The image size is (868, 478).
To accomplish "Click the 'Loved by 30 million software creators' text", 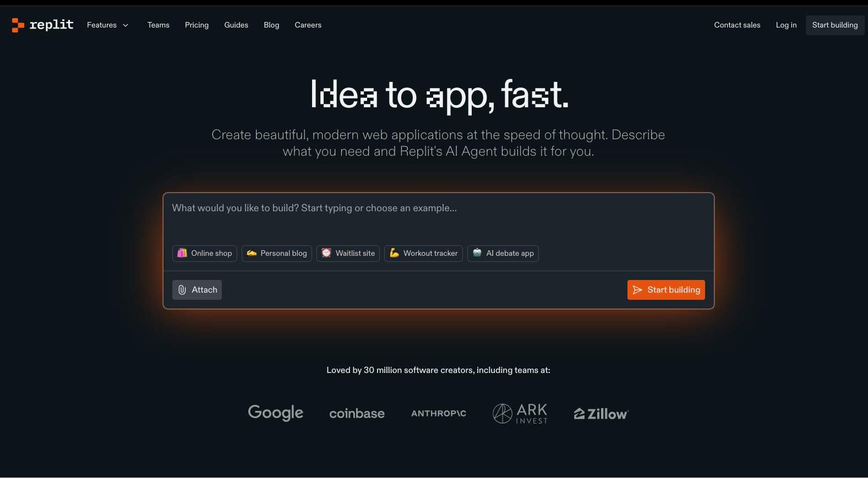I will [438, 370].
